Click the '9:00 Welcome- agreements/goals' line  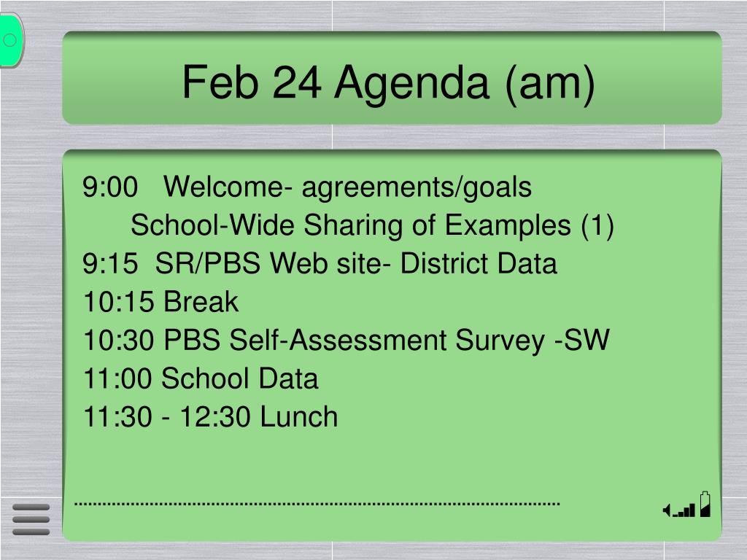[x=307, y=187]
